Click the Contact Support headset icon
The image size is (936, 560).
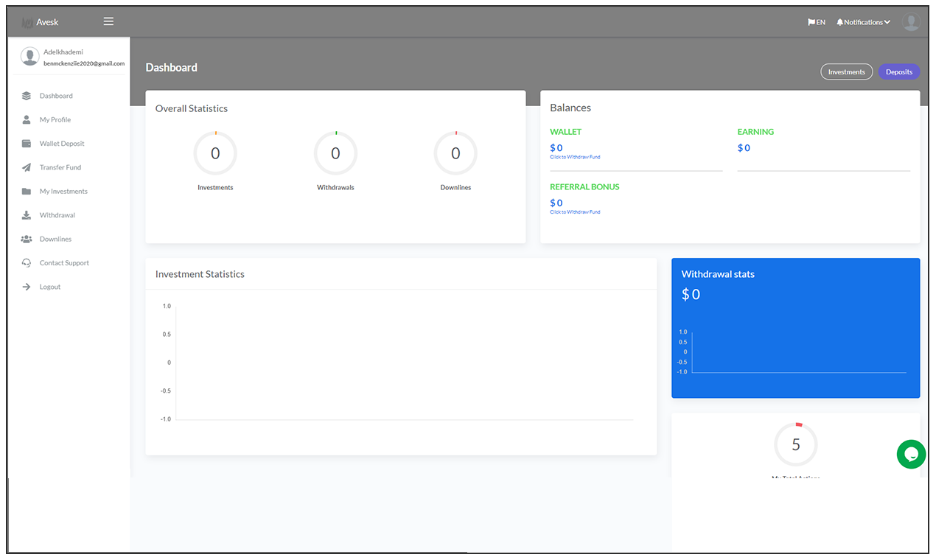27,263
